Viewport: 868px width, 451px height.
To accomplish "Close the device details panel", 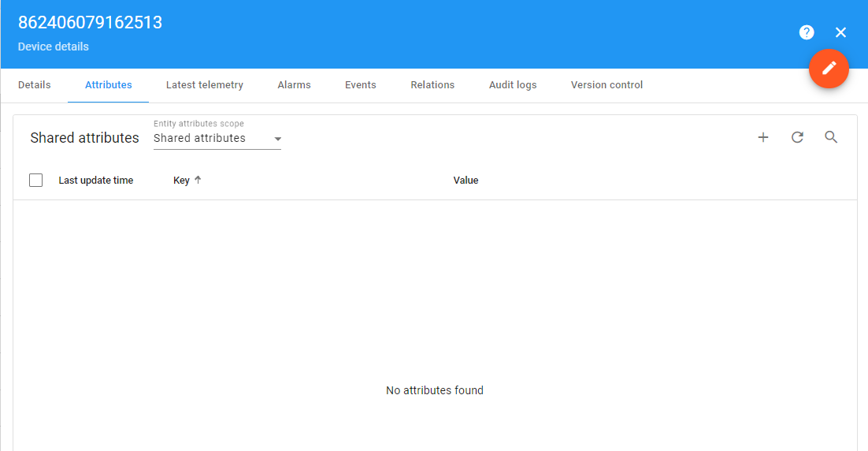I will (840, 32).
